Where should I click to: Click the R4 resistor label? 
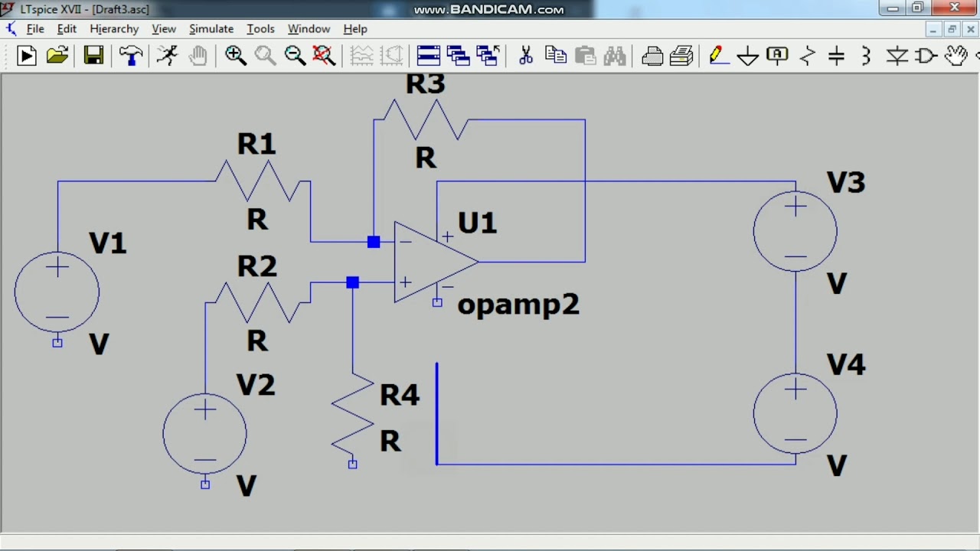pyautogui.click(x=400, y=395)
